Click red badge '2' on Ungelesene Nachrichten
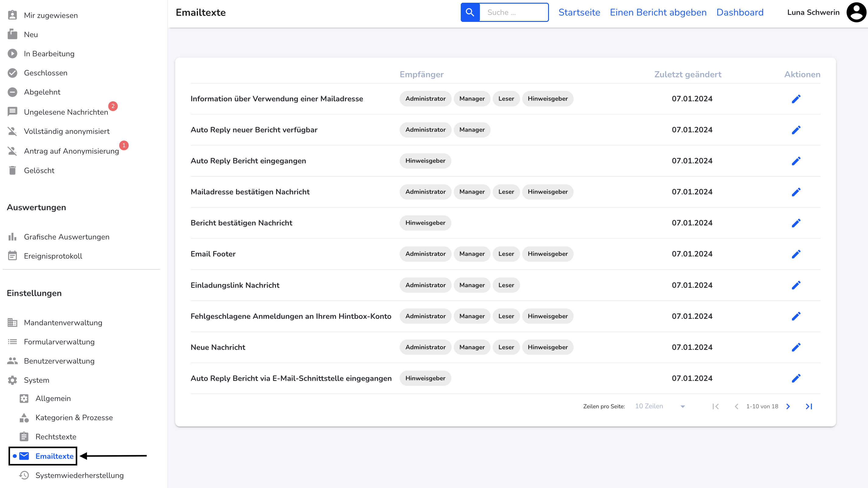Image resolution: width=868 pixels, height=488 pixels. tap(113, 106)
